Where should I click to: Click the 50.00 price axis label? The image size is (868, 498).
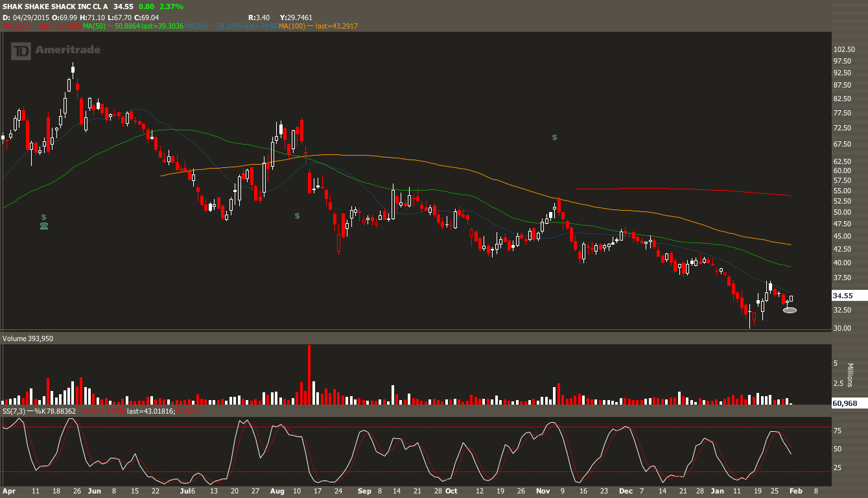pyautogui.click(x=843, y=212)
